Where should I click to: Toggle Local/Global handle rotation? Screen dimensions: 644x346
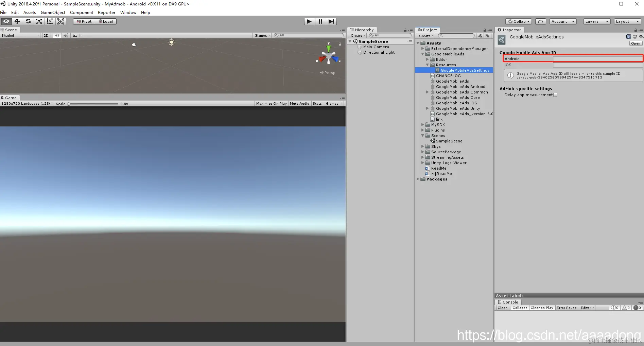click(x=106, y=21)
